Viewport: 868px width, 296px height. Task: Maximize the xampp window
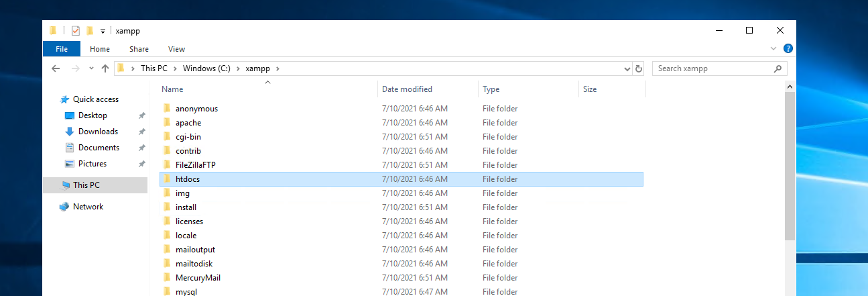pos(749,30)
